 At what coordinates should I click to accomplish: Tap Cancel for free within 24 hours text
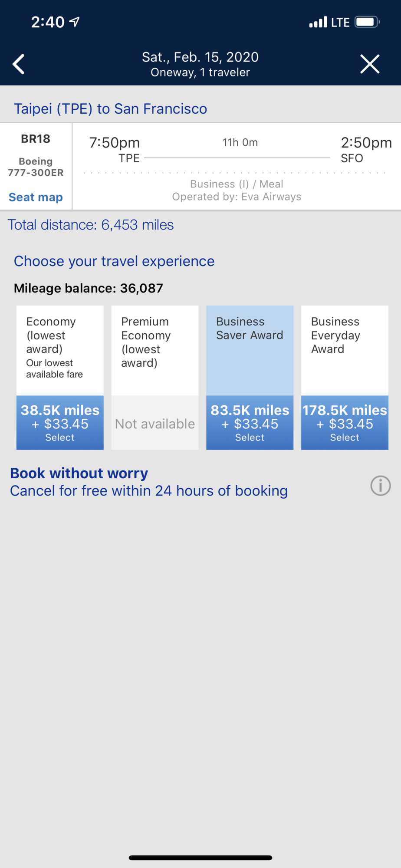point(149,491)
